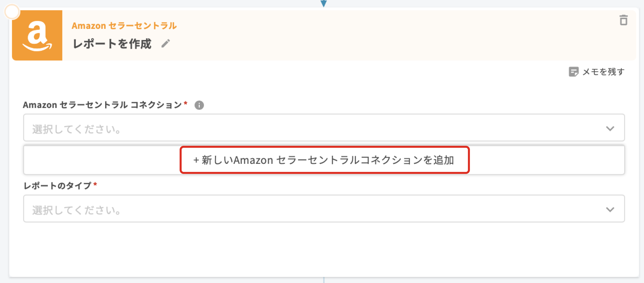The image size is (644, 283).
Task: Open the connection 選択してください field
Action: (302, 129)
